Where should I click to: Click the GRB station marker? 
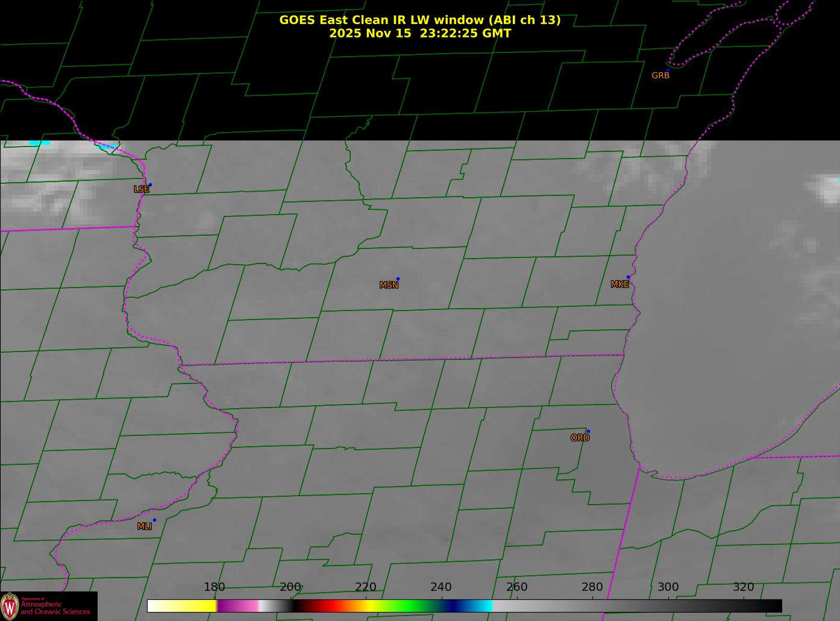(x=667, y=70)
